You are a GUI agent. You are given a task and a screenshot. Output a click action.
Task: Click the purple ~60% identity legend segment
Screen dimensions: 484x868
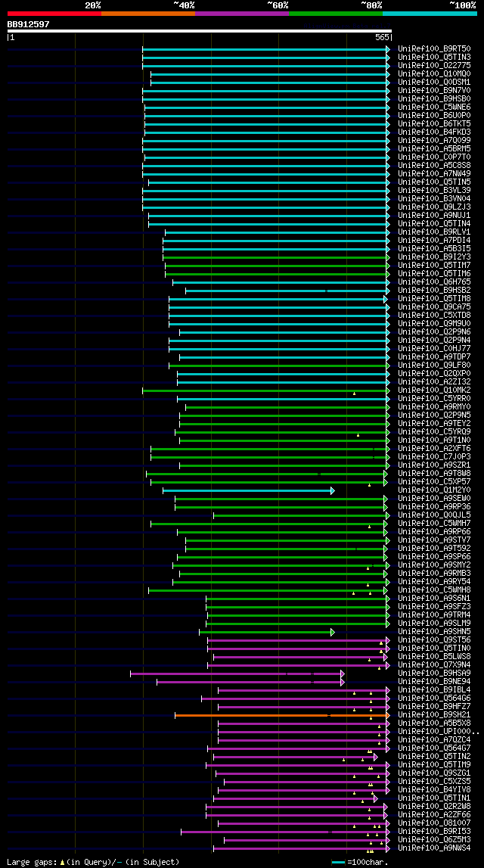[242, 14]
